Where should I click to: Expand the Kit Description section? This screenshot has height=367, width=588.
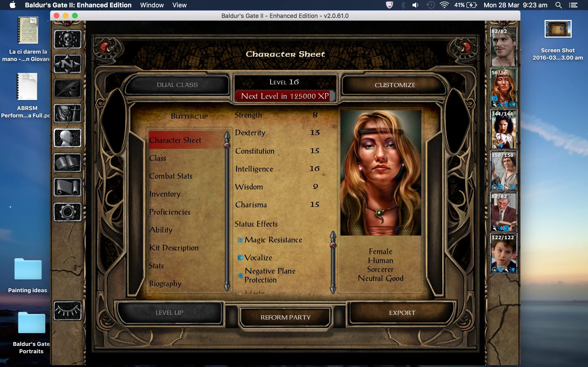coord(174,247)
